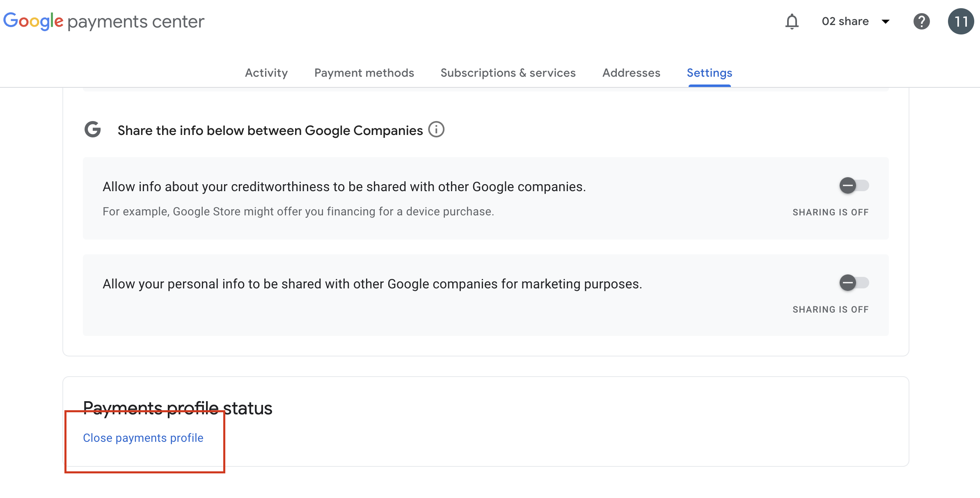Toggle marketing personal info sharing switch
This screenshot has height=498, width=980.
[854, 283]
